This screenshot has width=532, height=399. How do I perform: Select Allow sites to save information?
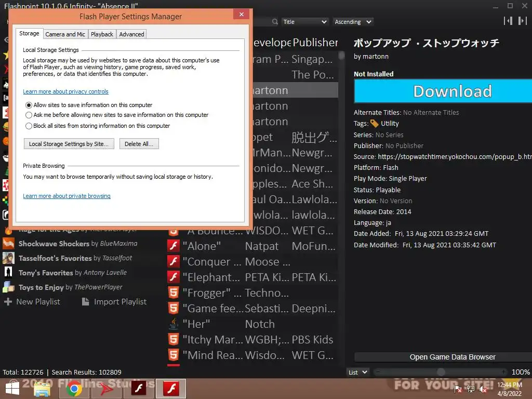click(x=29, y=105)
